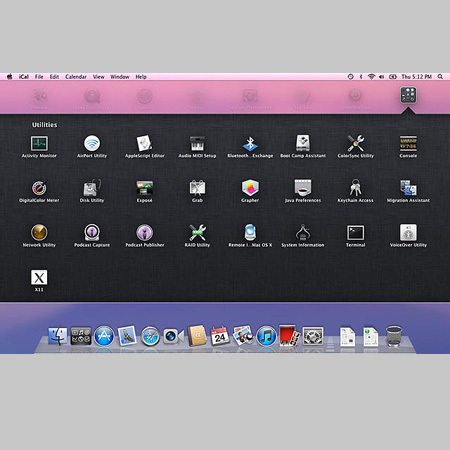This screenshot has width=450, height=450.
Task: Open the Calendar menu
Action: tap(76, 77)
